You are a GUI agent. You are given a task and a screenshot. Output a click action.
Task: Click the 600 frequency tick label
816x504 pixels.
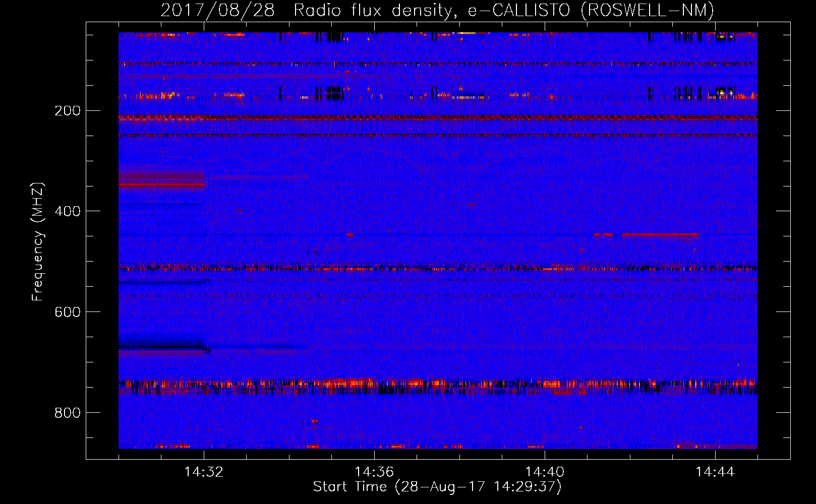68,312
